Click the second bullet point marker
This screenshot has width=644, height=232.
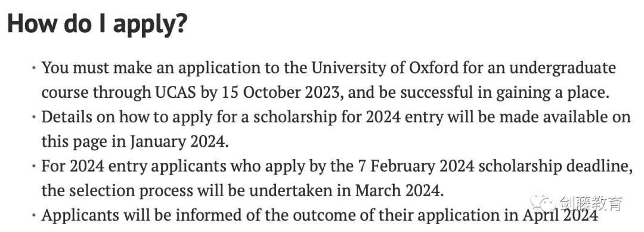pyautogui.click(x=33, y=117)
